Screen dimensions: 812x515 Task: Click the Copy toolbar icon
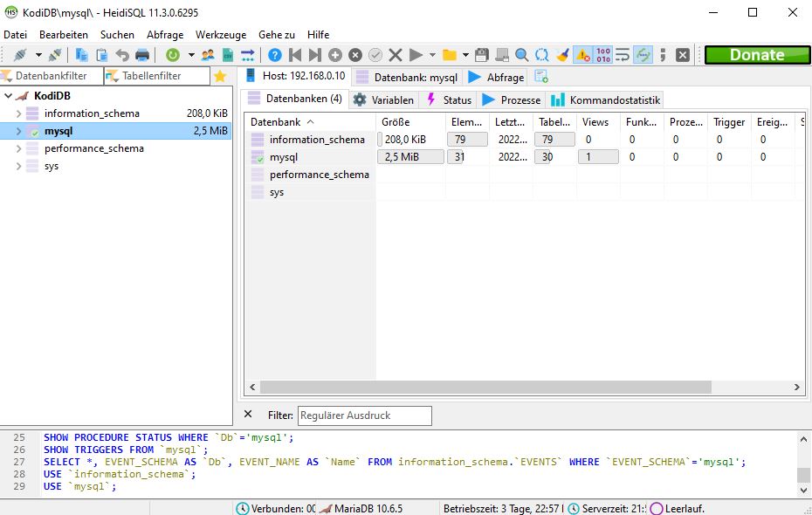[x=81, y=55]
